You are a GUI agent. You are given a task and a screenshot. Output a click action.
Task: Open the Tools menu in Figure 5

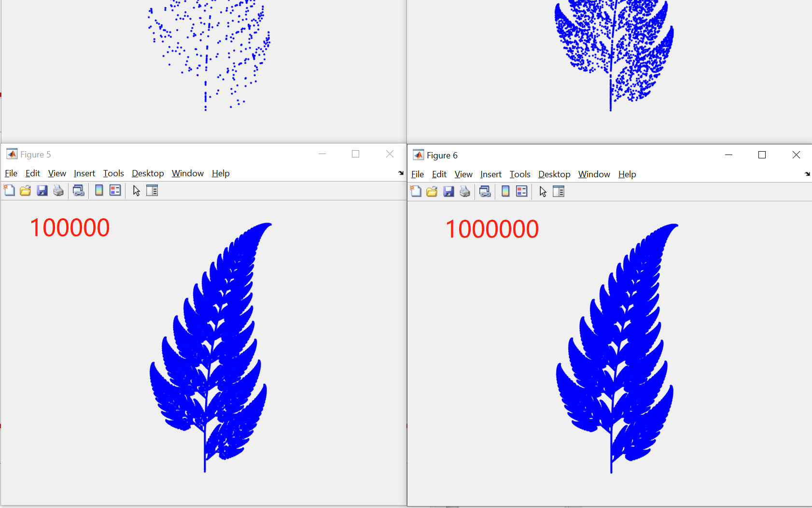coord(113,173)
